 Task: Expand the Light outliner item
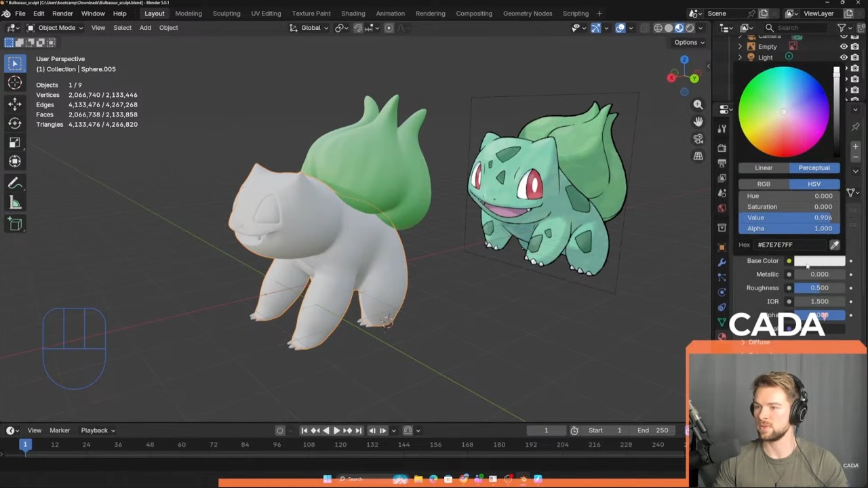coord(740,58)
